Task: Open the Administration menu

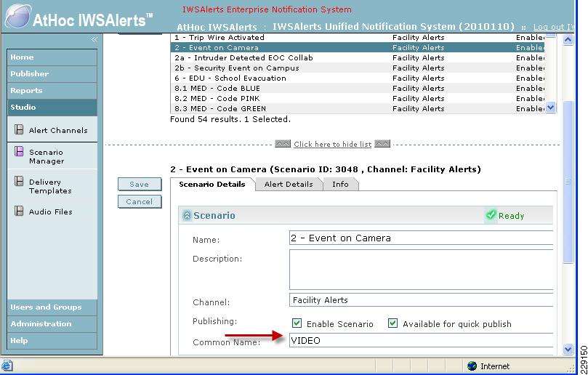Action: point(52,324)
